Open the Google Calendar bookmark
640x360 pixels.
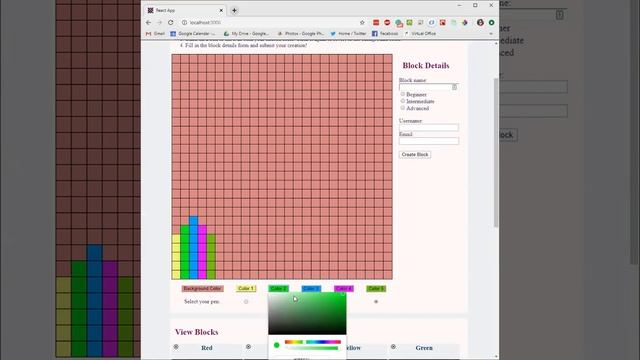click(x=193, y=33)
